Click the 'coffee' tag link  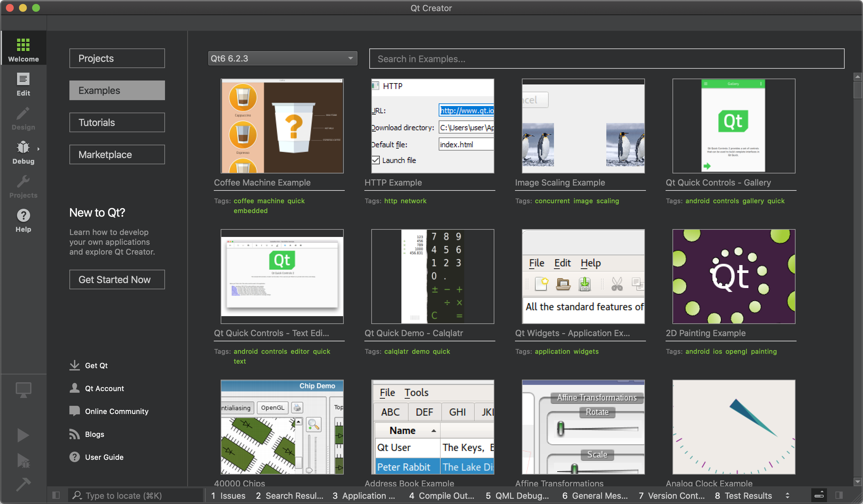pos(244,201)
